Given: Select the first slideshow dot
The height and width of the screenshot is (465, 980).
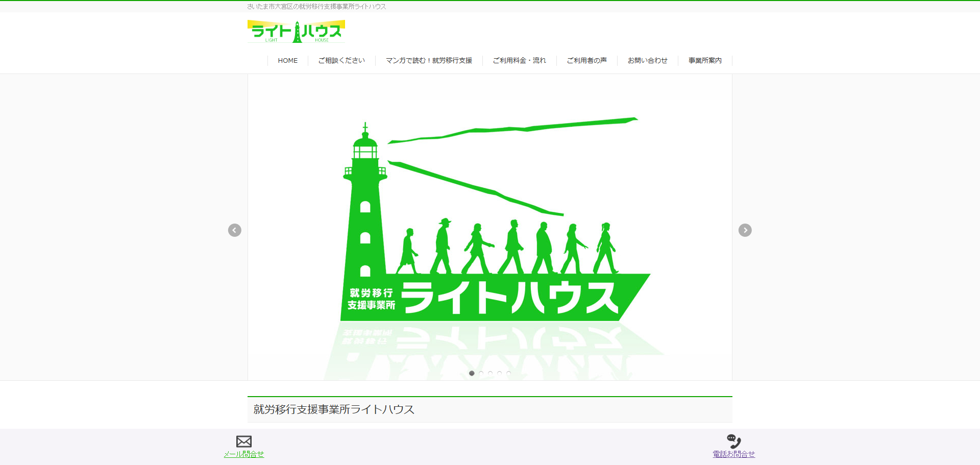Looking at the screenshot, I should 472,373.
